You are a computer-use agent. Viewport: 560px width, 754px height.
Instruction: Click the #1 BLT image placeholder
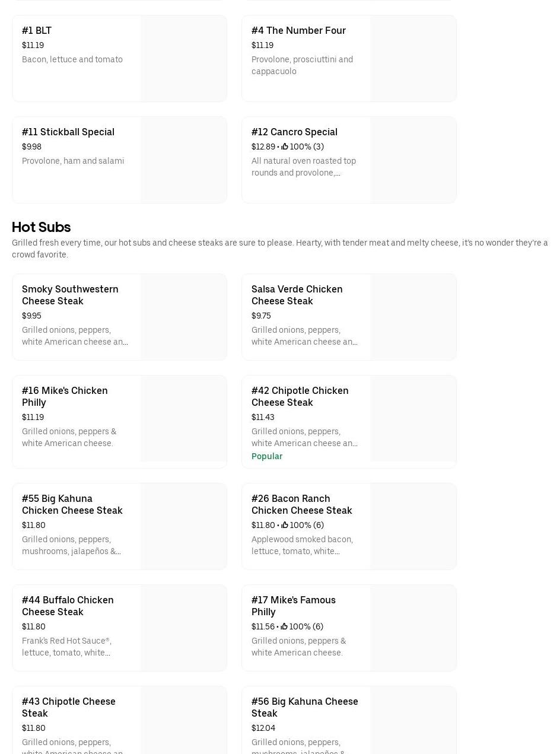[184, 59]
